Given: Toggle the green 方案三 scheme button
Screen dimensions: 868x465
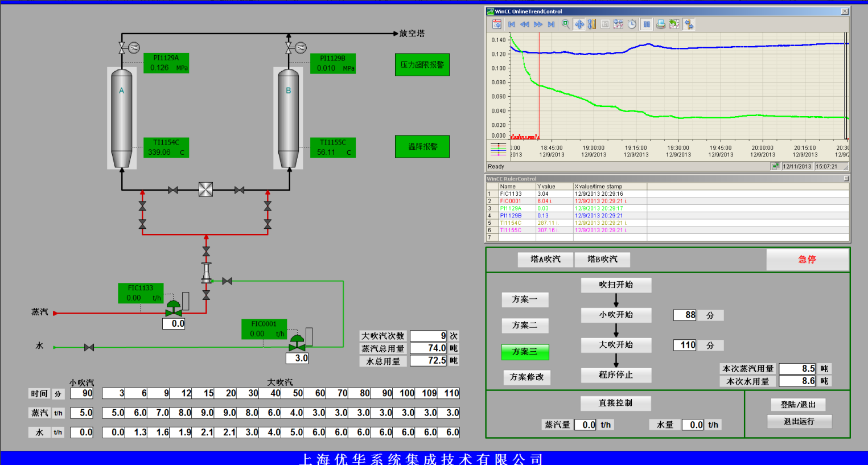Looking at the screenshot, I should coord(525,352).
